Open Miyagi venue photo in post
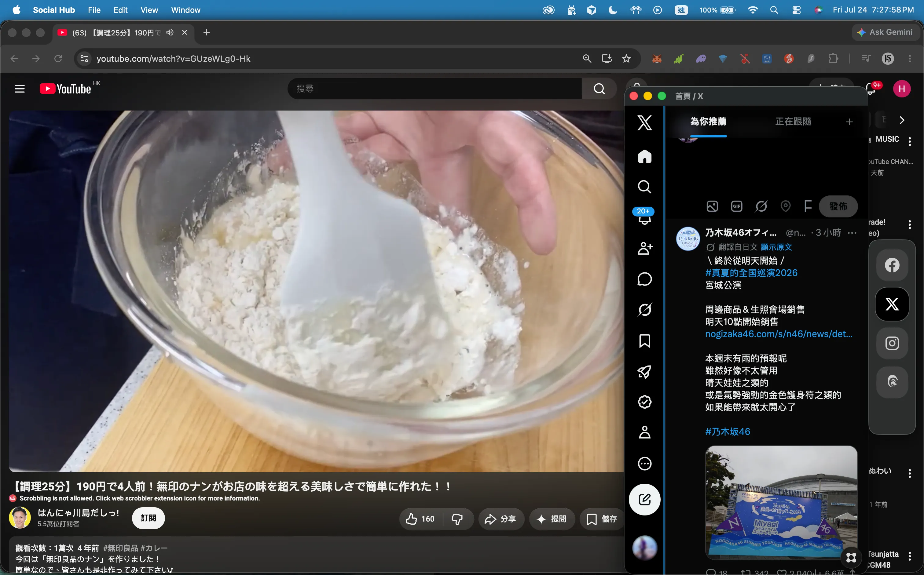The width and height of the screenshot is (924, 575). click(x=781, y=502)
